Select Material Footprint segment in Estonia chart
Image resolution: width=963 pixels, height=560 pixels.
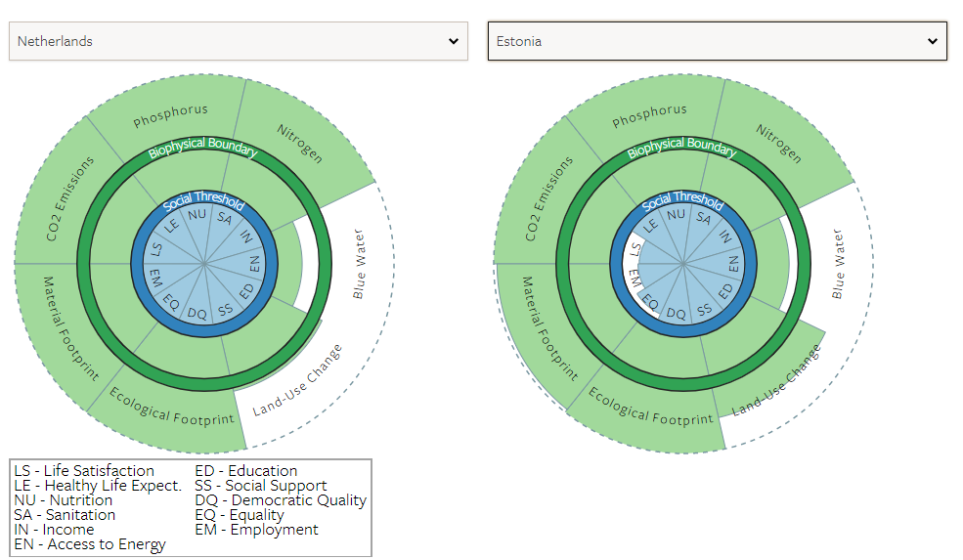point(548,327)
